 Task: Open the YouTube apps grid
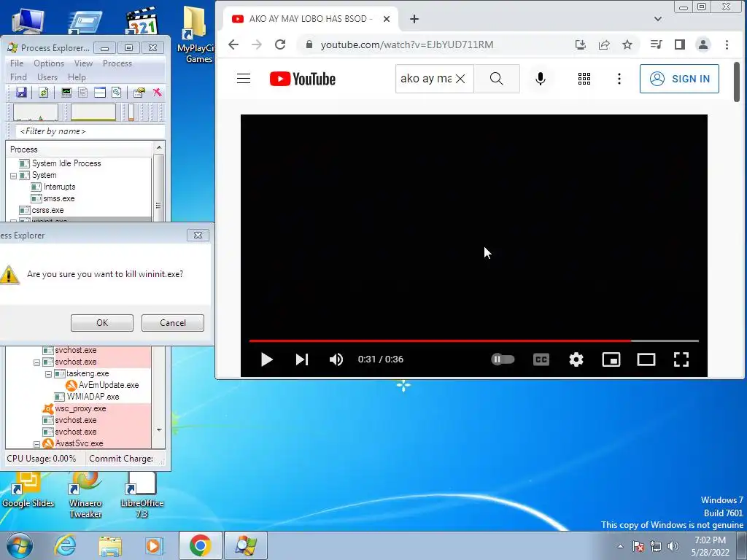click(x=584, y=79)
